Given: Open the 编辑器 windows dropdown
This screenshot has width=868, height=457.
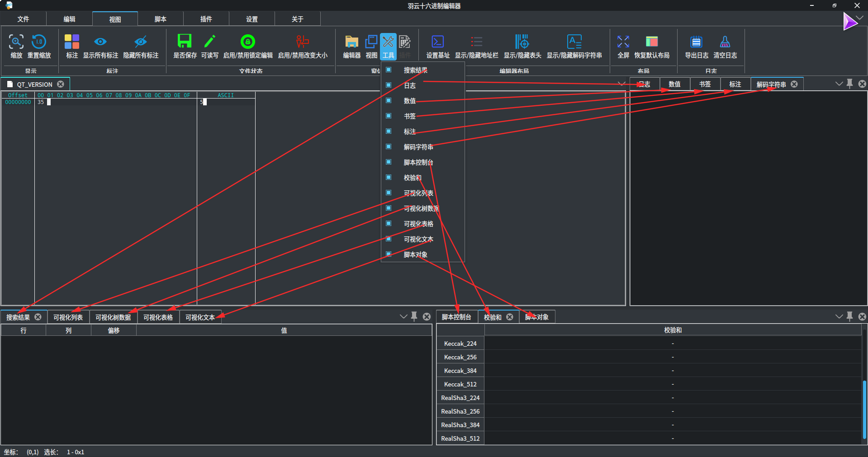Looking at the screenshot, I should 351,46.
